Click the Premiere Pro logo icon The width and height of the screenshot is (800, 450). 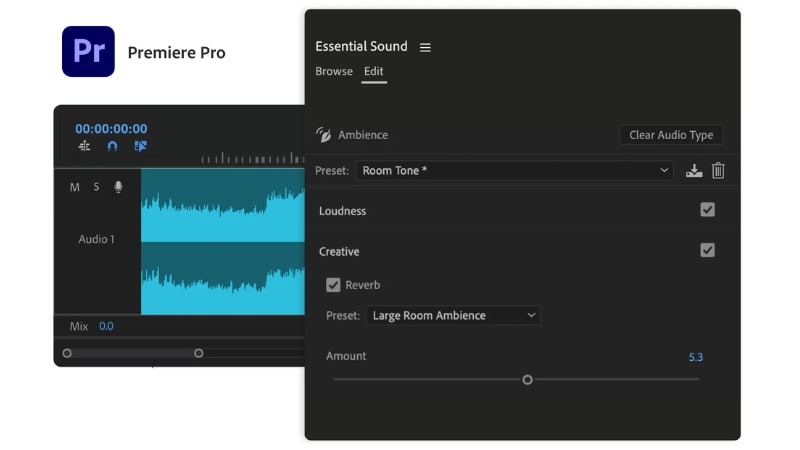pos(88,52)
